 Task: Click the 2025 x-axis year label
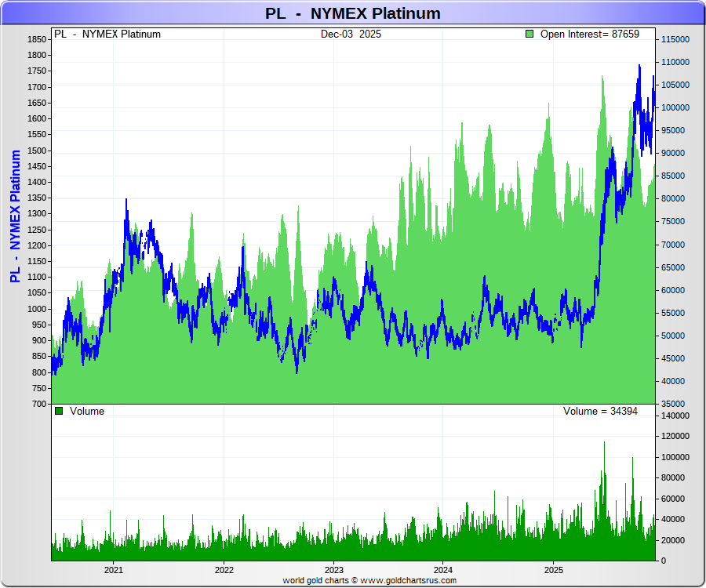coord(554,570)
